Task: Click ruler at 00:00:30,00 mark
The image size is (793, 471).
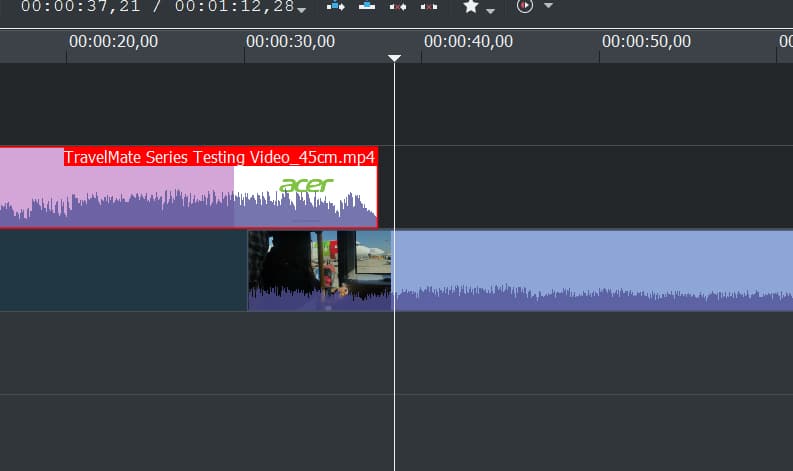Action: point(290,41)
